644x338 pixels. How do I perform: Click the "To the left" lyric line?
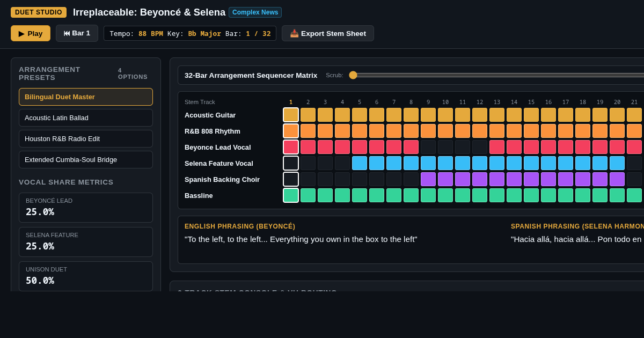[x=301, y=239]
